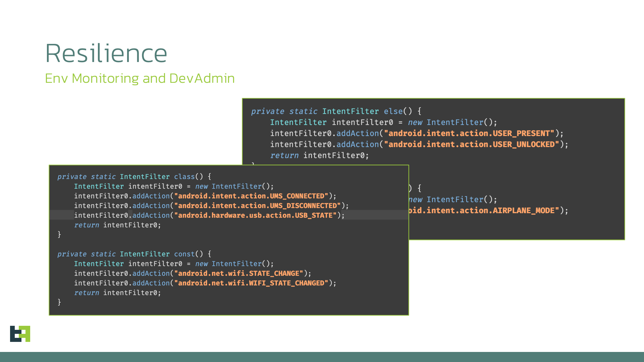Click 'return intentFilter0' in the right code panel
This screenshot has height=362, width=644.
coord(319,156)
